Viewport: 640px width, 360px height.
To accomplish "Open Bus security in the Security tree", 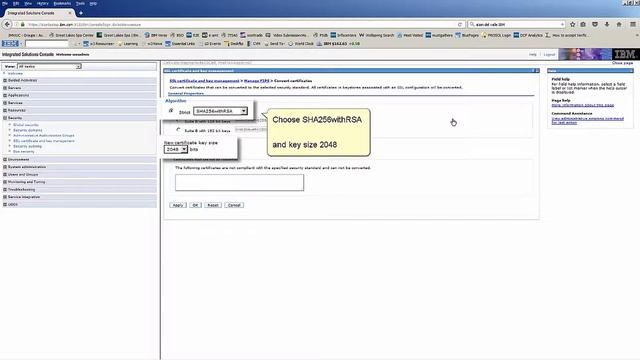I will tap(24, 151).
